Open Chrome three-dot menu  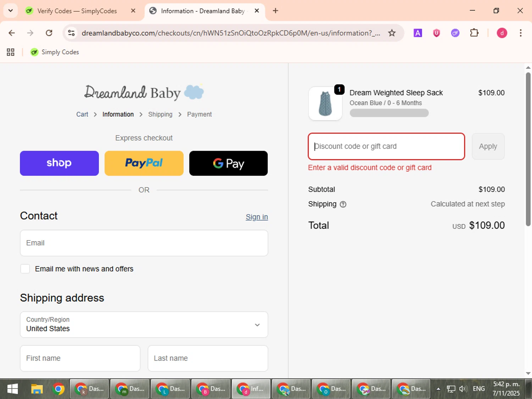click(521, 33)
